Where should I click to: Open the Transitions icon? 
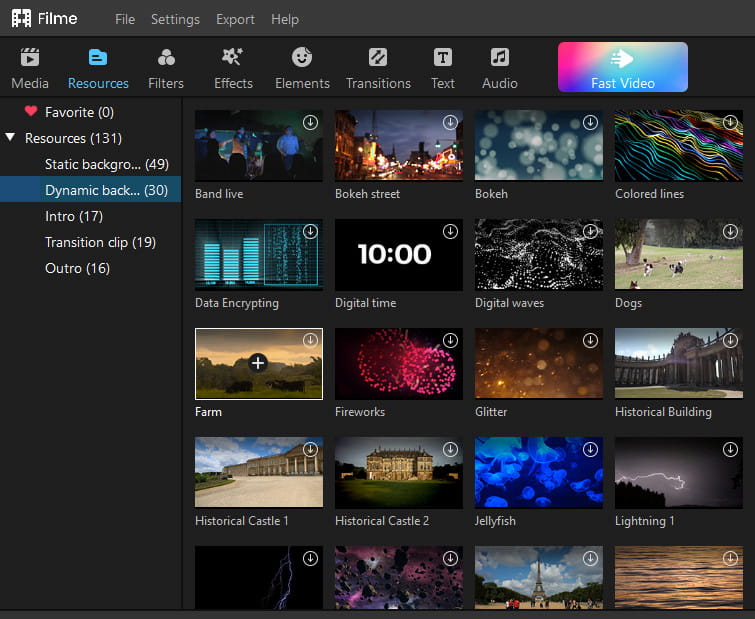tap(378, 58)
